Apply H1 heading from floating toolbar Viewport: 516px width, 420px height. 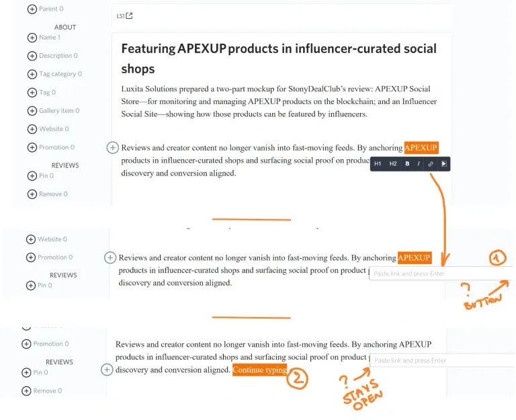378,164
